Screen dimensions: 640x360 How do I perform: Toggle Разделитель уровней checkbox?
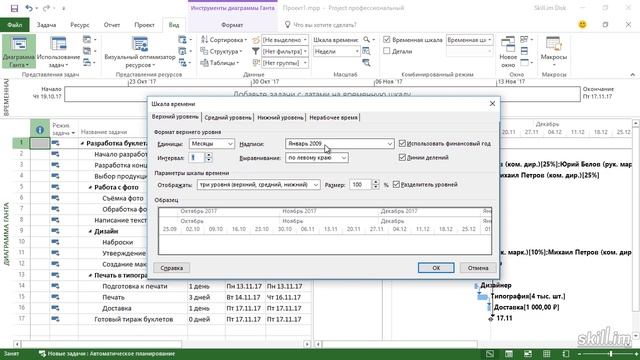click(396, 184)
